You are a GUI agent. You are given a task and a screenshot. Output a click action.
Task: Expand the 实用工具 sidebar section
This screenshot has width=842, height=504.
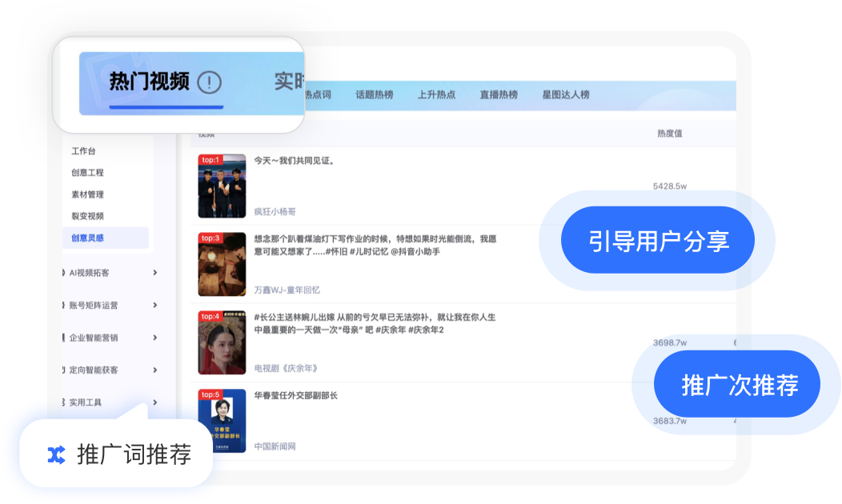pos(154,402)
